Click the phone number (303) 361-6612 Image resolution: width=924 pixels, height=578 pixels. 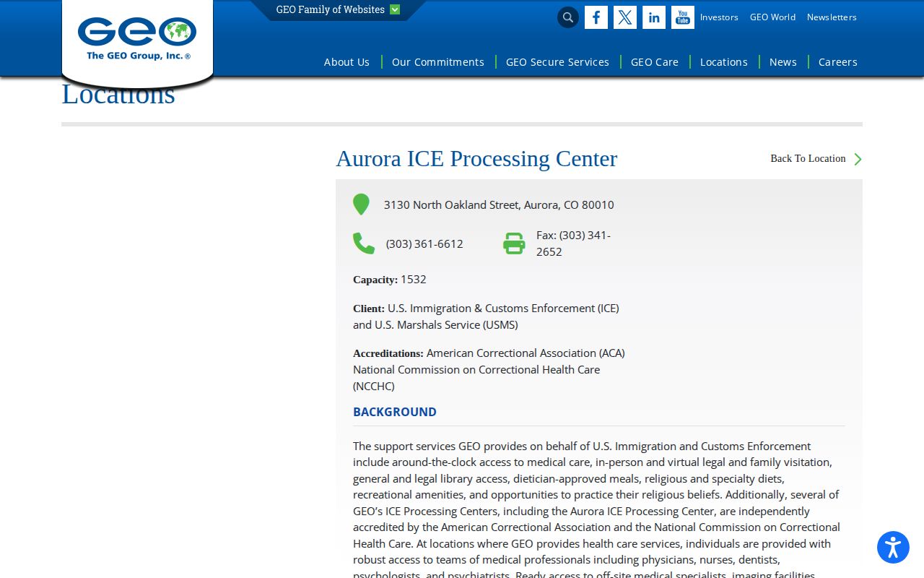424,244
